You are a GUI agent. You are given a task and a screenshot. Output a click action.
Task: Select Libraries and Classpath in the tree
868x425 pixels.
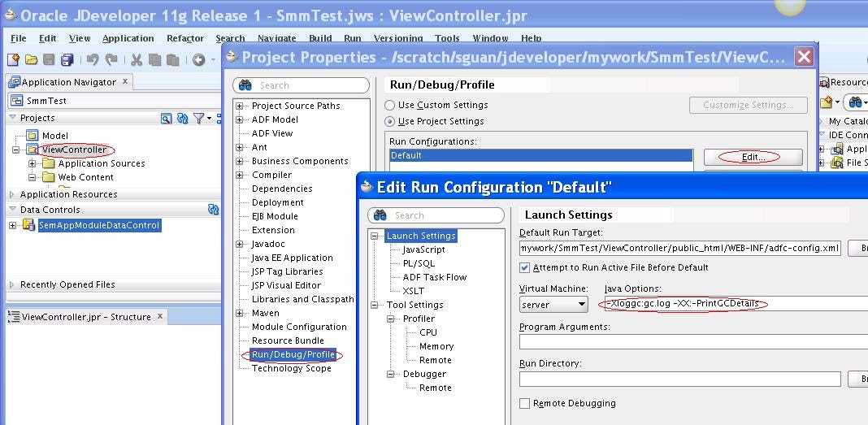(x=303, y=299)
